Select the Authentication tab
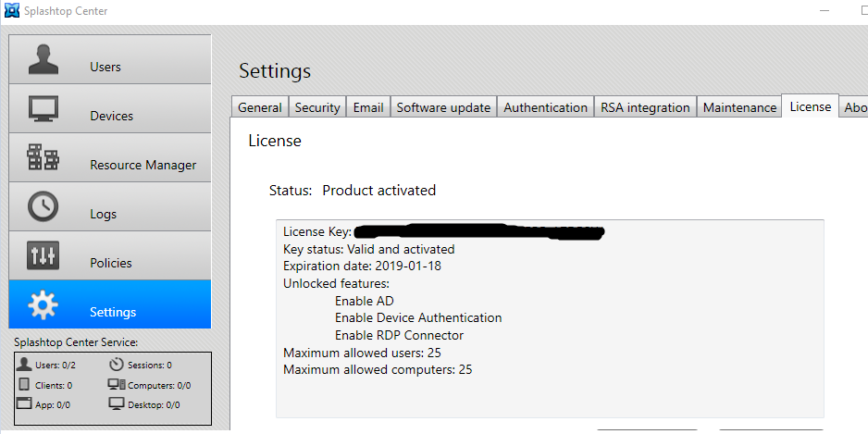 545,107
